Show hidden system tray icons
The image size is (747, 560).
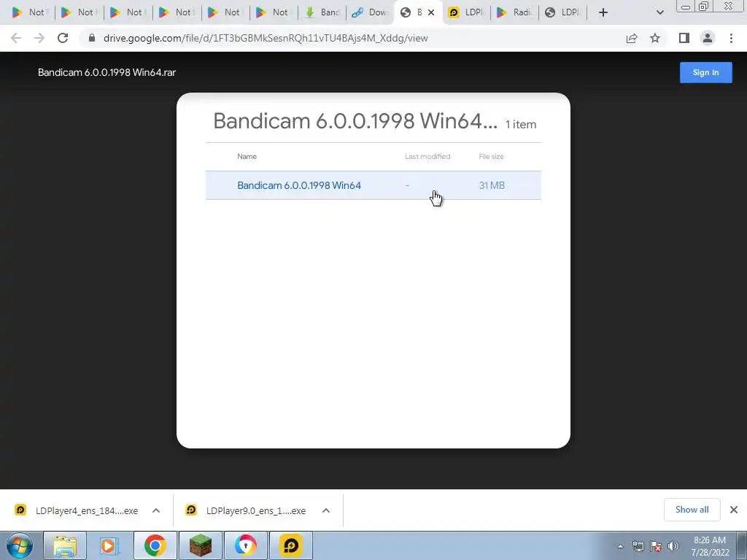tap(620, 547)
